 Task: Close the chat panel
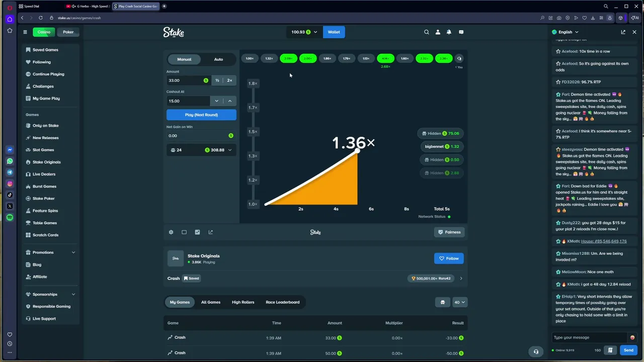click(x=634, y=32)
